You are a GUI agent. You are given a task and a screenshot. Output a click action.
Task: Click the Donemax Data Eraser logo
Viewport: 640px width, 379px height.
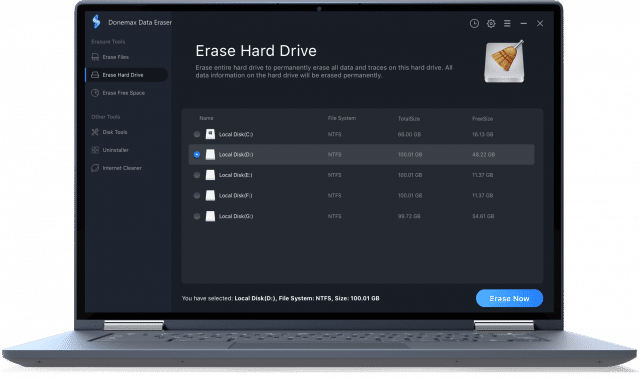coord(96,21)
